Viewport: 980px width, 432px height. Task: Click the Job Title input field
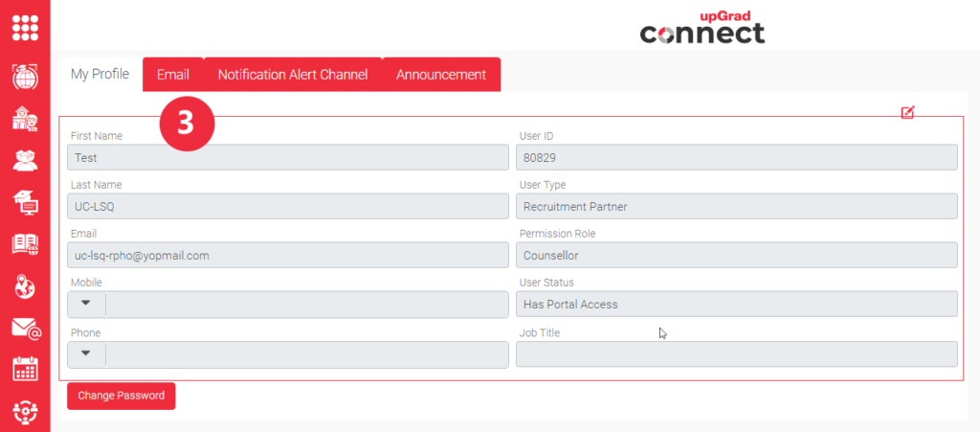pyautogui.click(x=736, y=354)
